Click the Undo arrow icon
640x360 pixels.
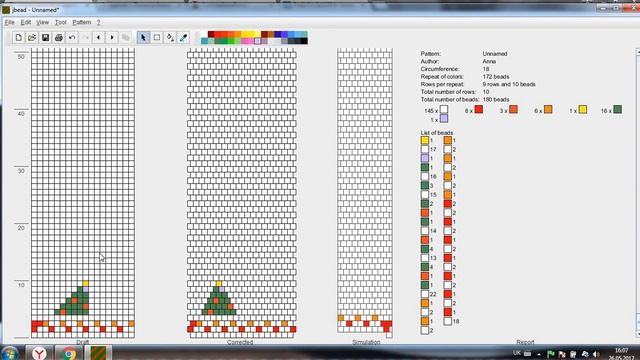[72, 38]
